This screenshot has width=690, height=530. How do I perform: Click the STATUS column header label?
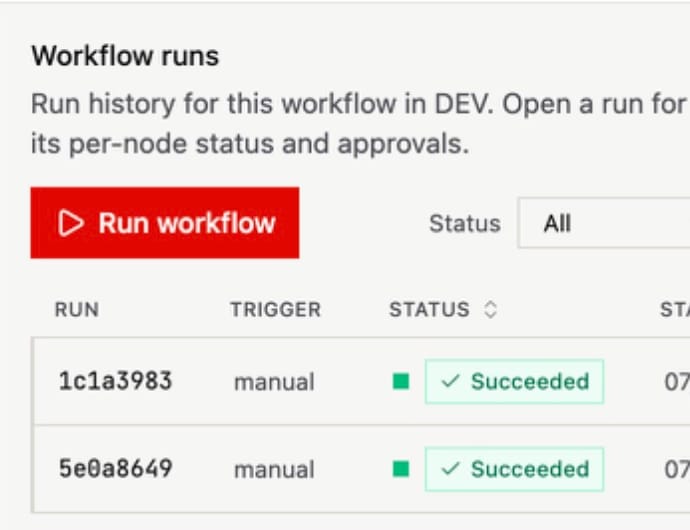(429, 309)
